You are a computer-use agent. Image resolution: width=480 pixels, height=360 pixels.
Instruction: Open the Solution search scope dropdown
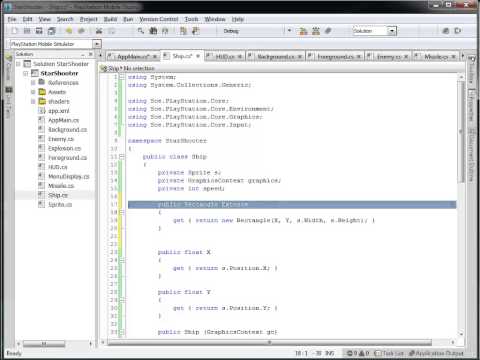tap(392, 31)
